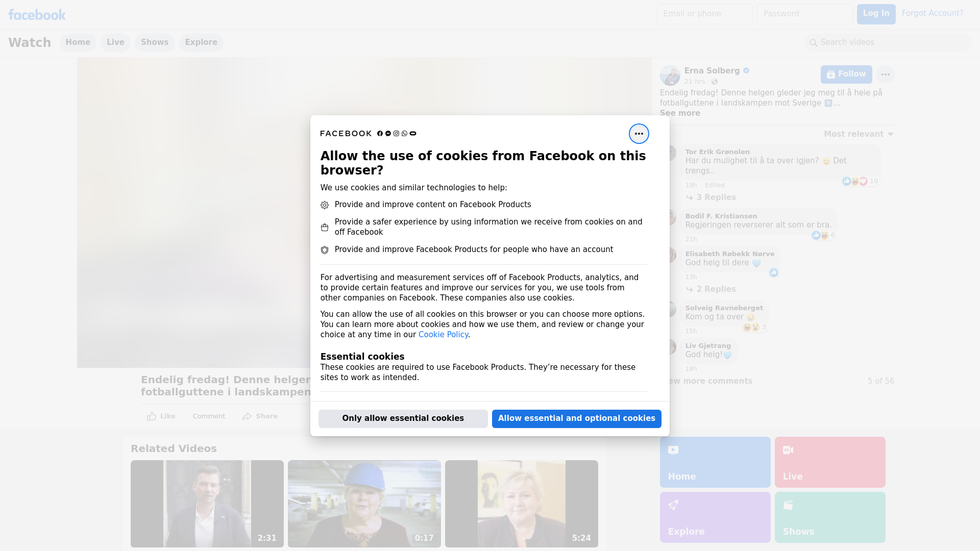Open Tor Erik Grønolen's profile name

717,152
